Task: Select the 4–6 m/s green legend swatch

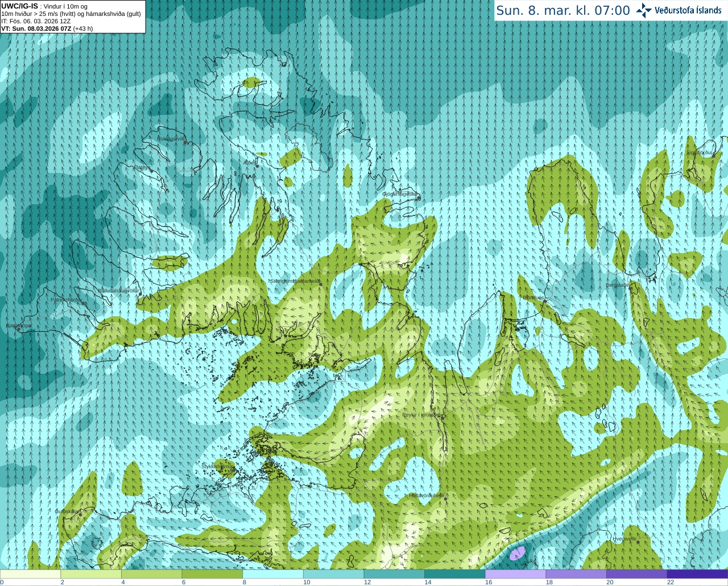Action: click(x=151, y=574)
